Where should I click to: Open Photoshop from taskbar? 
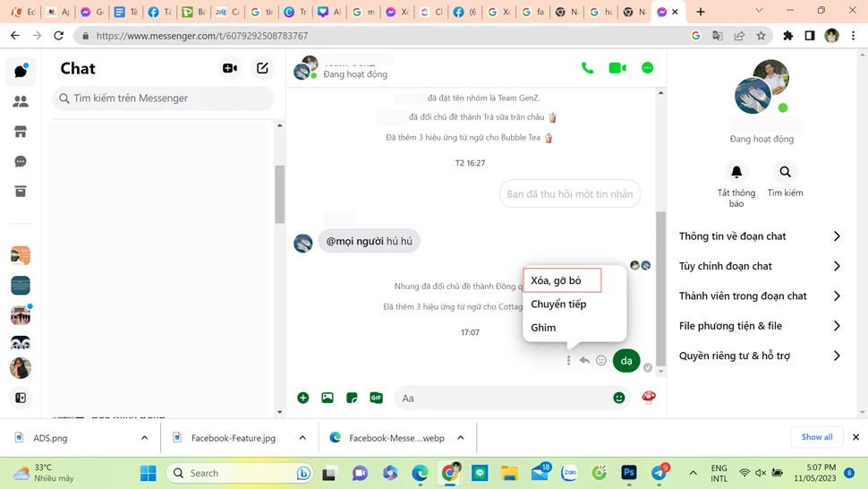tap(628, 472)
